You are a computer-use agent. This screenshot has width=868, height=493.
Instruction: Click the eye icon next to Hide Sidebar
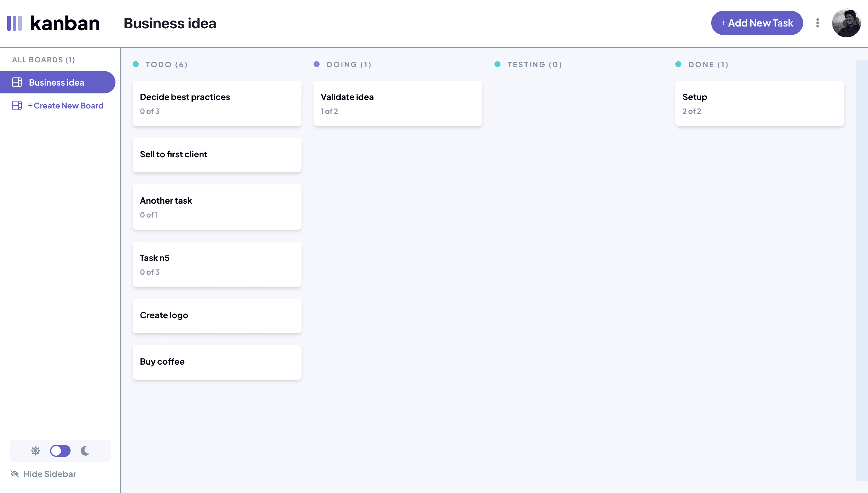pos(14,474)
